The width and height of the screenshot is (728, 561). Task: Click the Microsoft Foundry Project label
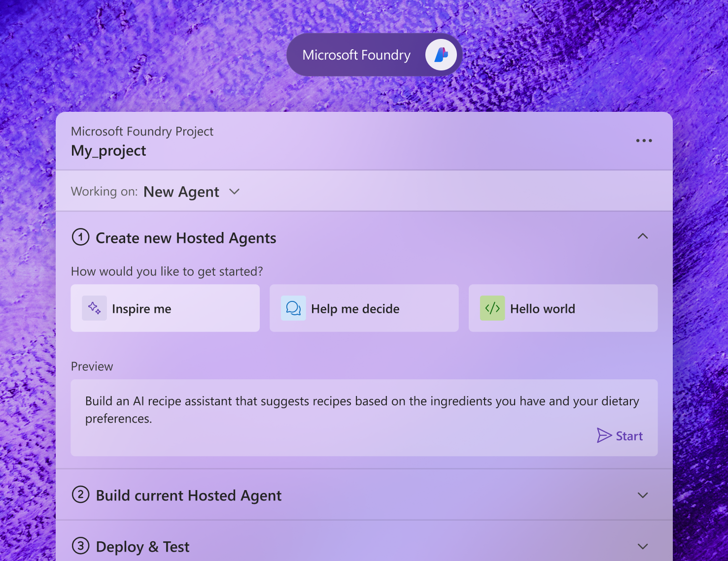pos(142,132)
